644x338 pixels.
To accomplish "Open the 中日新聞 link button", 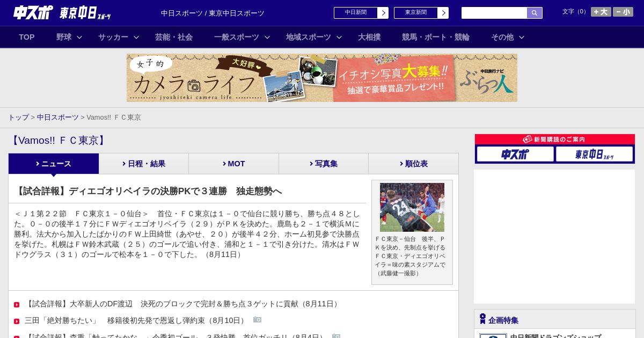I will tap(356, 13).
